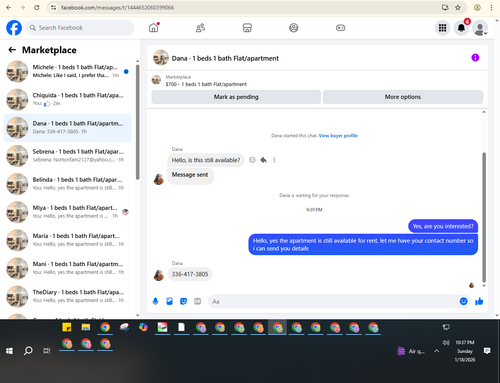This screenshot has height=383, width=500.
Task: Open the Friends tab
Action: point(200,28)
